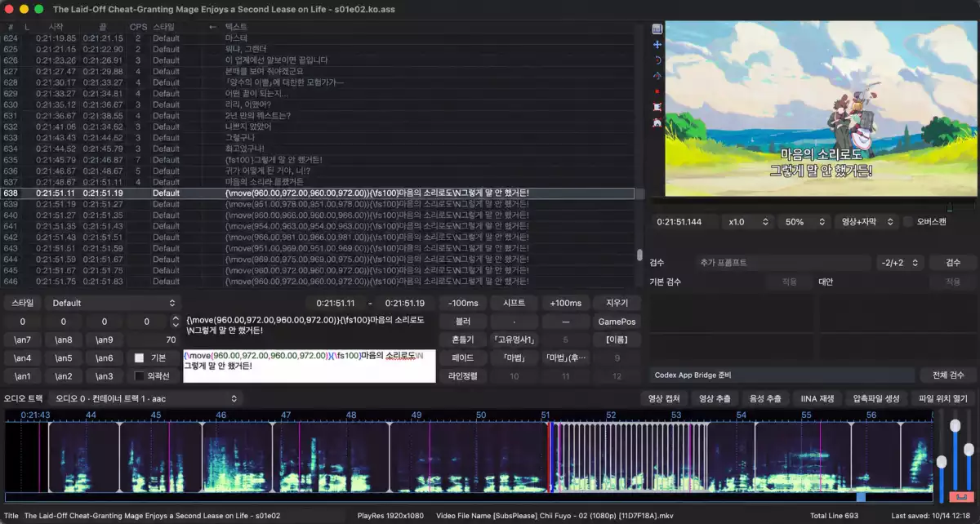The height and width of the screenshot is (524, 980).
Task: Select the vector clip tool at the toolbar's end
Action: coord(657,122)
